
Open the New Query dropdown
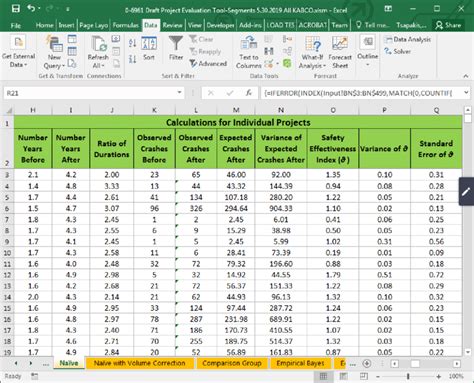[x=54, y=52]
